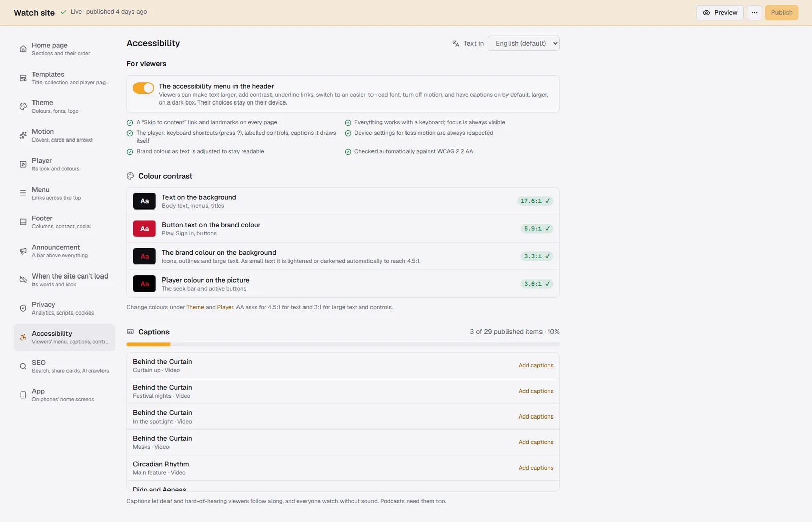Click the SEO magnifier icon

coord(23,366)
